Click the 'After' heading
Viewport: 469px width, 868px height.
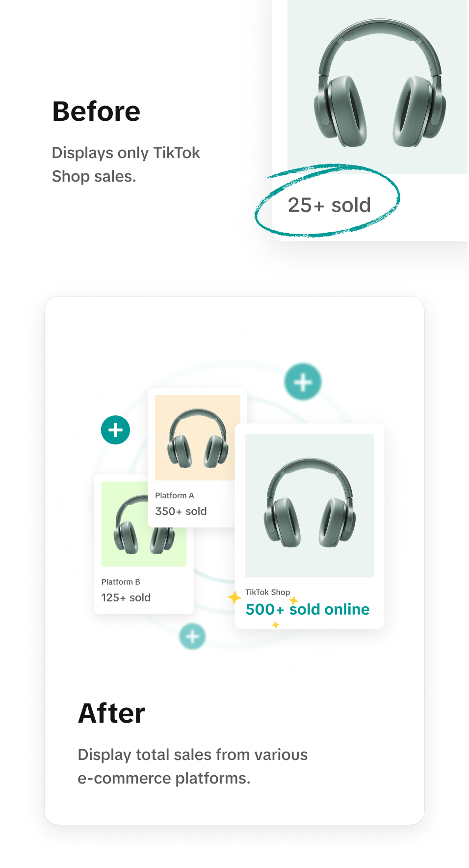pos(111,713)
